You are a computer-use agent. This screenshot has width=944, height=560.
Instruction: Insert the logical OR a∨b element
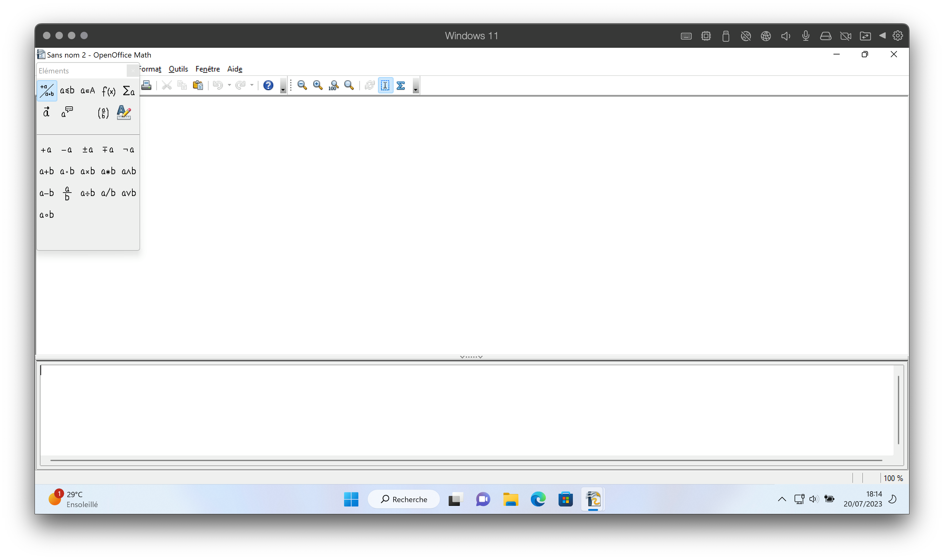(129, 193)
